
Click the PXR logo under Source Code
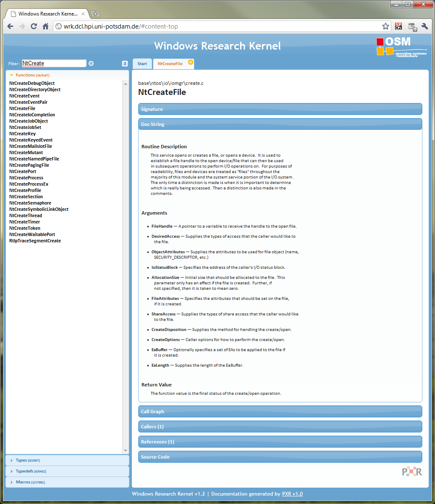[412, 471]
